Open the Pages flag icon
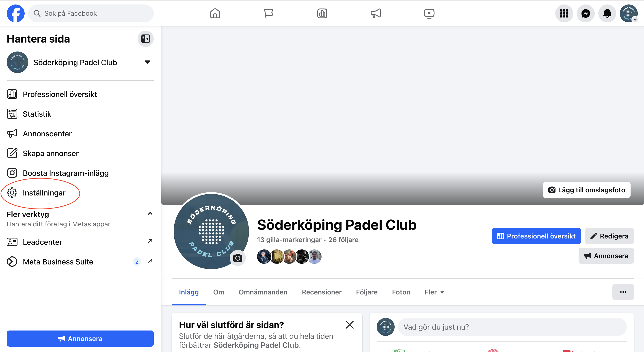This screenshot has height=352, width=644. [268, 13]
